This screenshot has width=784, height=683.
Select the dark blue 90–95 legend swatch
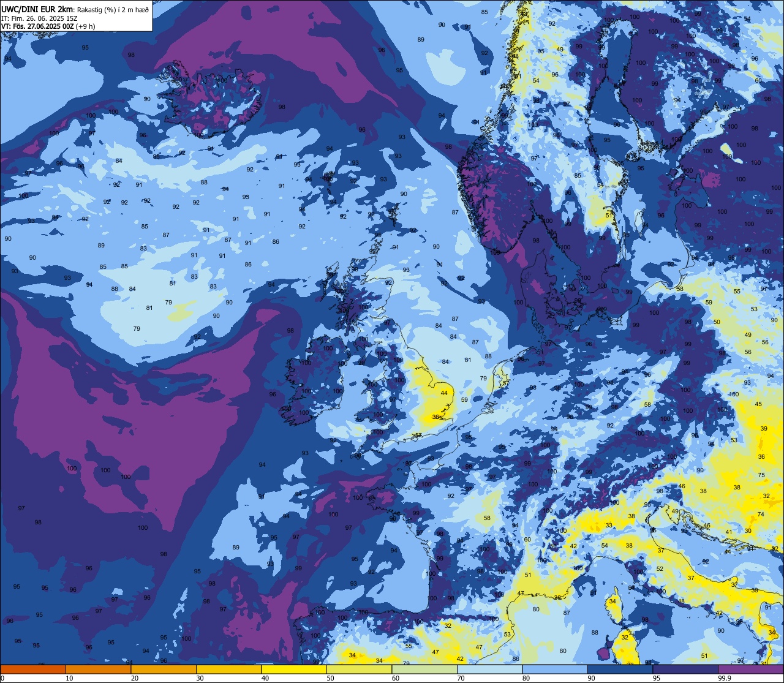(x=620, y=670)
